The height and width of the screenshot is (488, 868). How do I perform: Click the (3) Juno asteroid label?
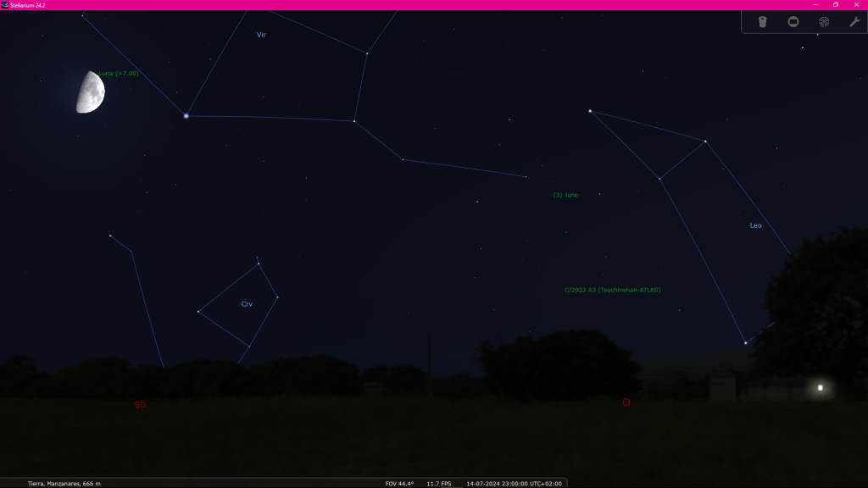click(x=565, y=195)
